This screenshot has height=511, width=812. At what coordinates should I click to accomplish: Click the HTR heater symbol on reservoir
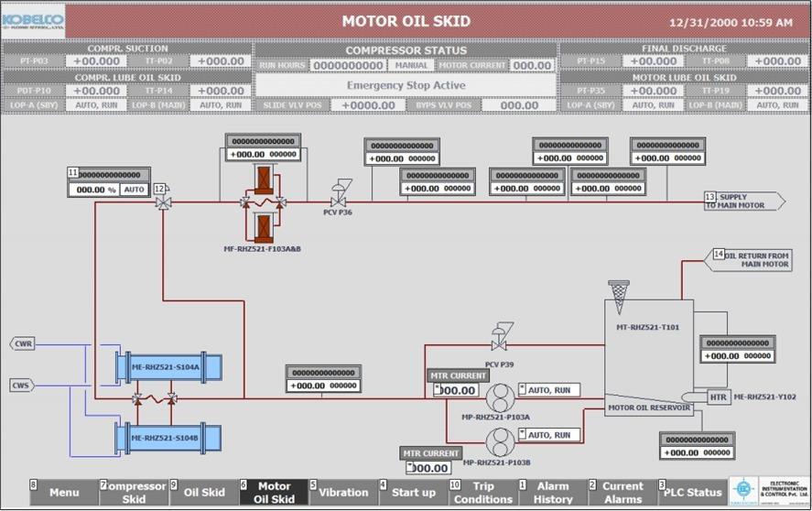[x=718, y=397]
